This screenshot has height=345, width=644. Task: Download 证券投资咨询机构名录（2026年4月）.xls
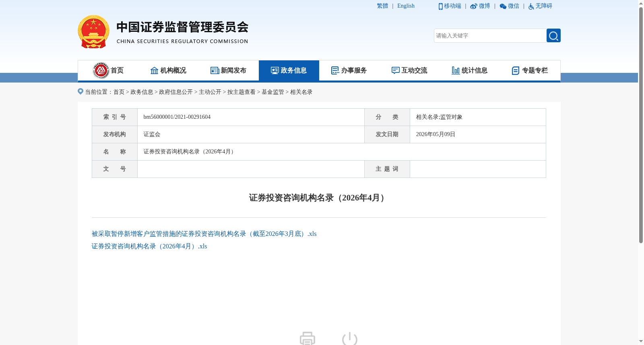[x=149, y=246]
